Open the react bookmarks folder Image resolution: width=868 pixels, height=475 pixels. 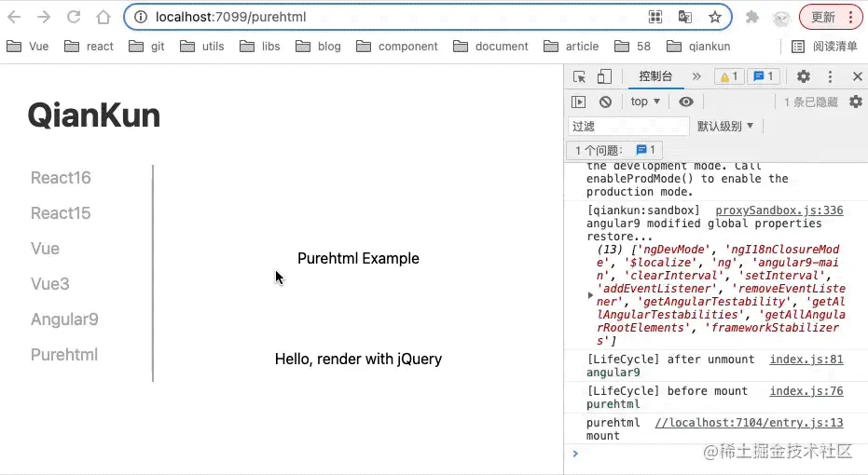point(89,47)
